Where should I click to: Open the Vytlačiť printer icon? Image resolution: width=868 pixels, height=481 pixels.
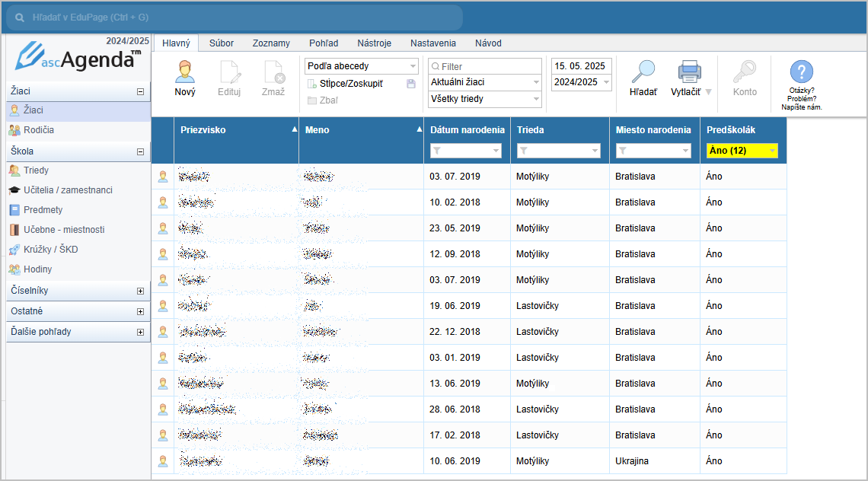pos(689,72)
